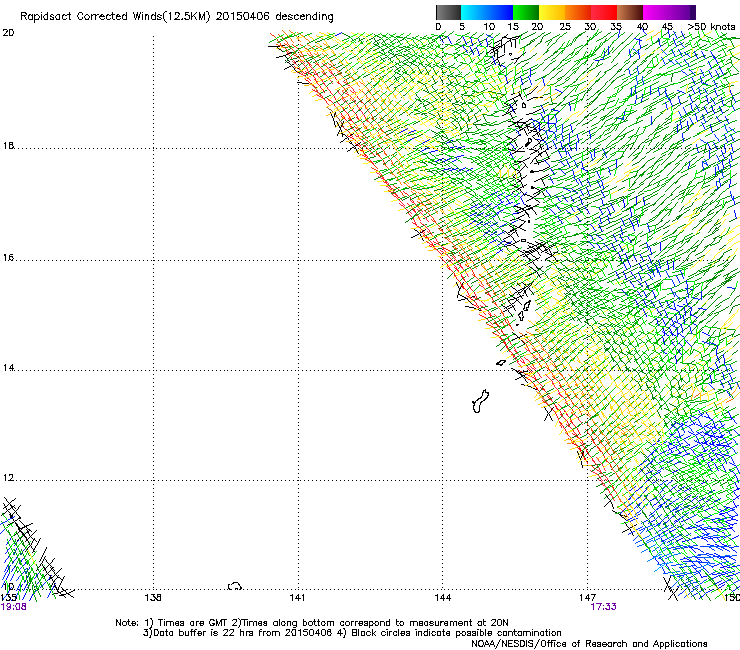
Task: Click the purple time label '17:33'
Action: (603, 607)
